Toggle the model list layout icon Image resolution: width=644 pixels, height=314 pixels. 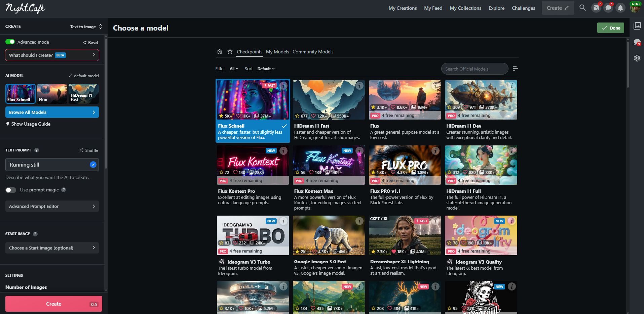point(515,69)
